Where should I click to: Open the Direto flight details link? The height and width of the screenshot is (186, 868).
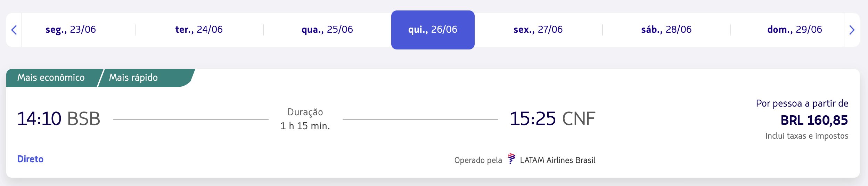(31, 159)
